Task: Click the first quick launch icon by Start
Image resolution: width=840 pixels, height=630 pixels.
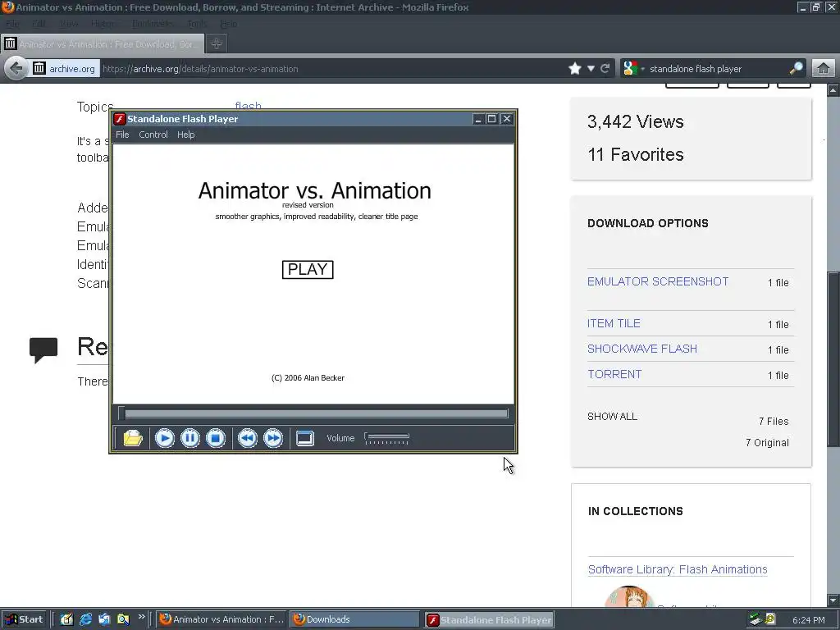Action: tap(66, 619)
